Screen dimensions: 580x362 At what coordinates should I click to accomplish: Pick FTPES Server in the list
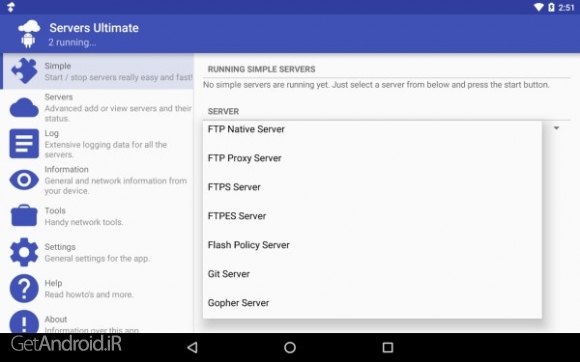pyautogui.click(x=372, y=216)
